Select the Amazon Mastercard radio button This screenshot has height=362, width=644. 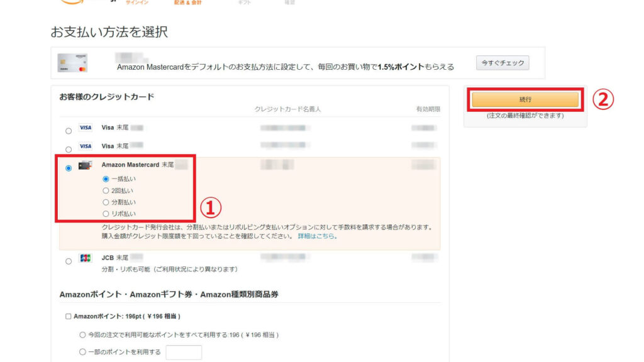69,168
